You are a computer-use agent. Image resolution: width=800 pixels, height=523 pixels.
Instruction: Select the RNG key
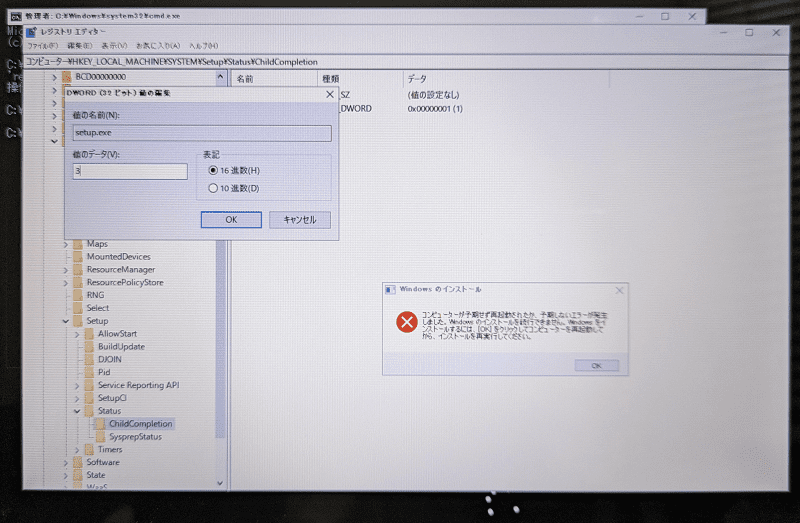coord(95,295)
